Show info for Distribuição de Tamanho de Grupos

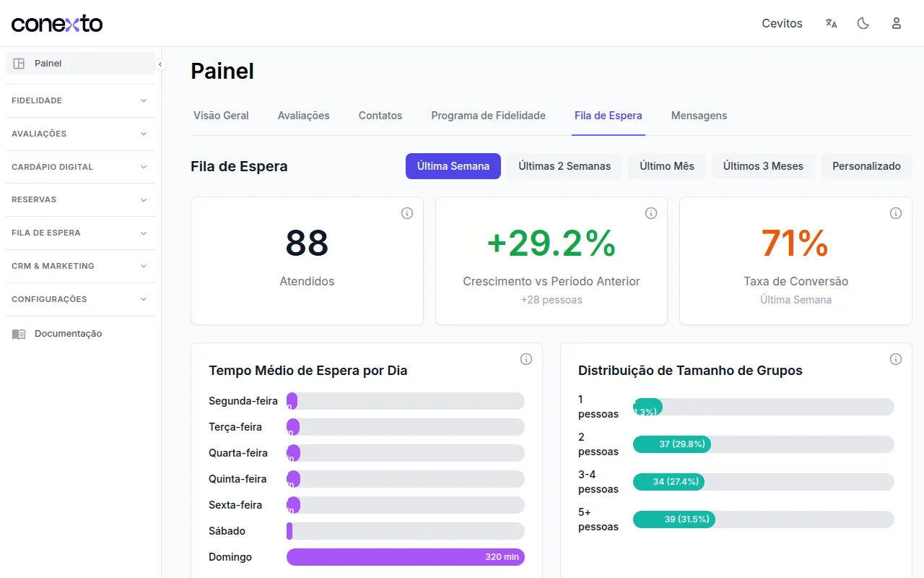pos(896,359)
